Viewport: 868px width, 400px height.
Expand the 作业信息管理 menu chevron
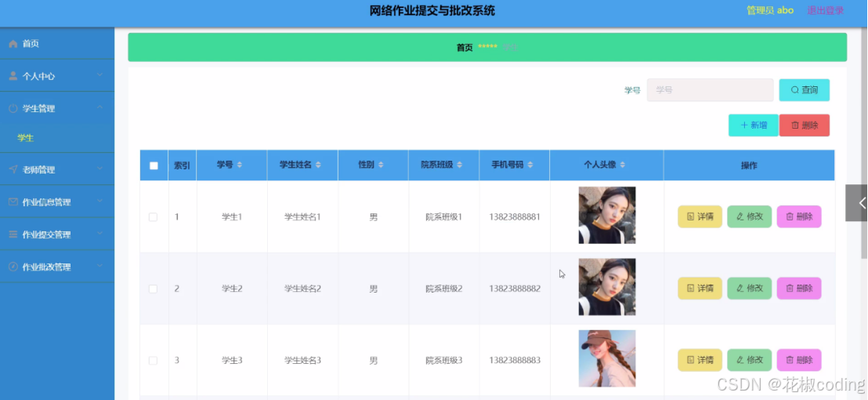pyautogui.click(x=99, y=201)
